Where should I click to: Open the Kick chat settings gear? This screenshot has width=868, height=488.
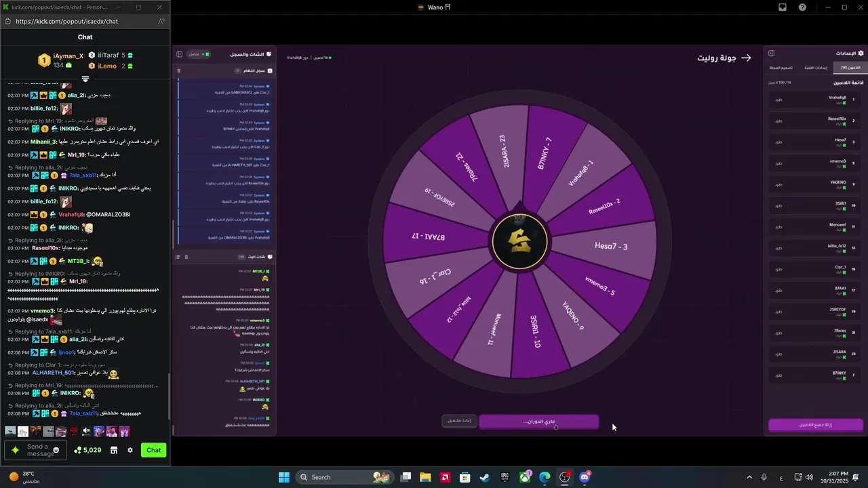tap(130, 450)
